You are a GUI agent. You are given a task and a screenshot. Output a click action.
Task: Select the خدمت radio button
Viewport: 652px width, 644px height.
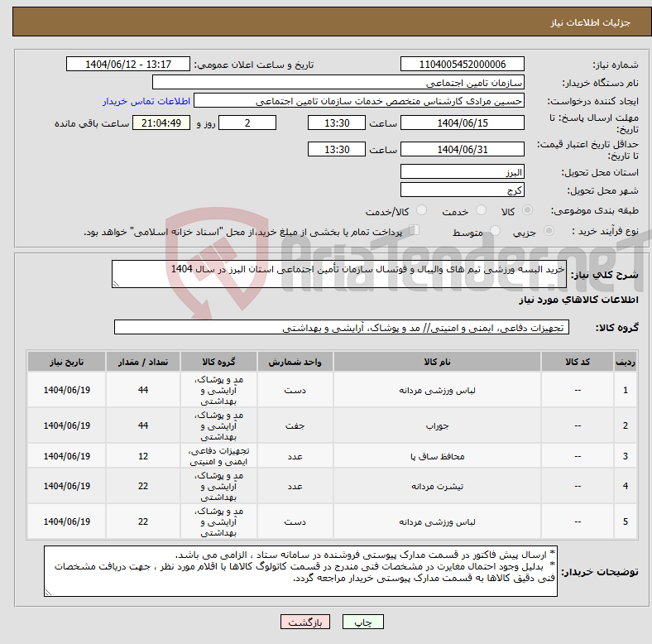[481, 210]
